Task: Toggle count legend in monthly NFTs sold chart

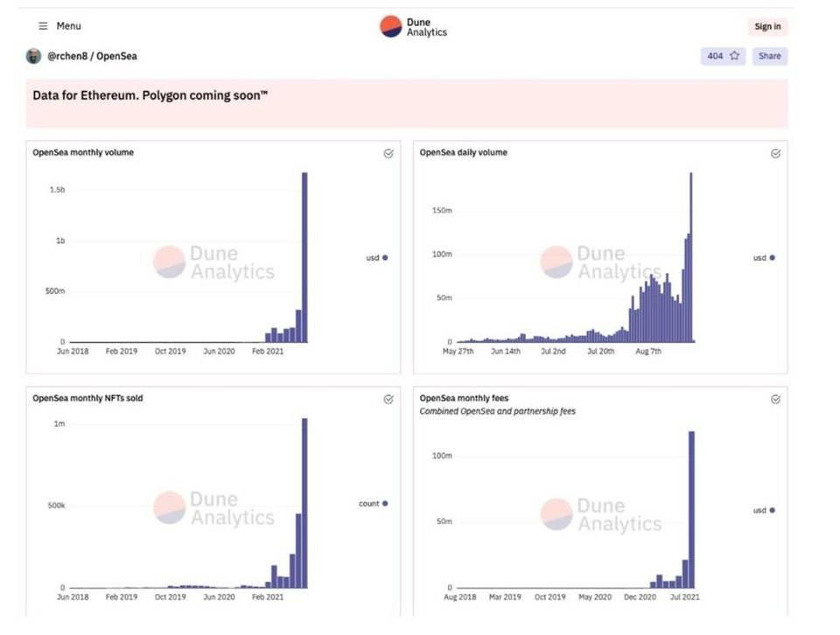Action: coord(373,504)
